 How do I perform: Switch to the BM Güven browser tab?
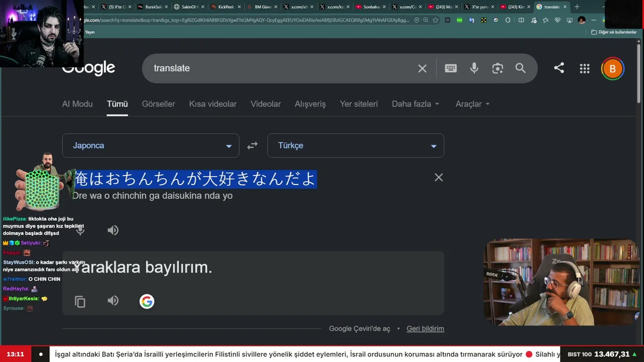(262, 7)
